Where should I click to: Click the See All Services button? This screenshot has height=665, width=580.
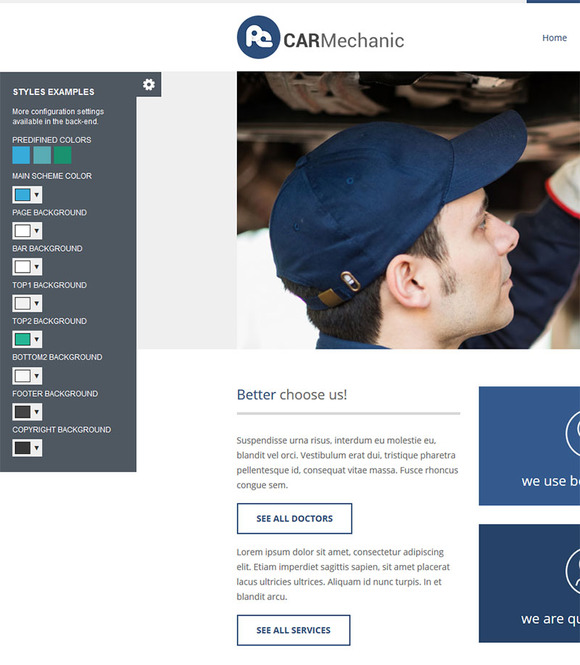[x=293, y=630]
